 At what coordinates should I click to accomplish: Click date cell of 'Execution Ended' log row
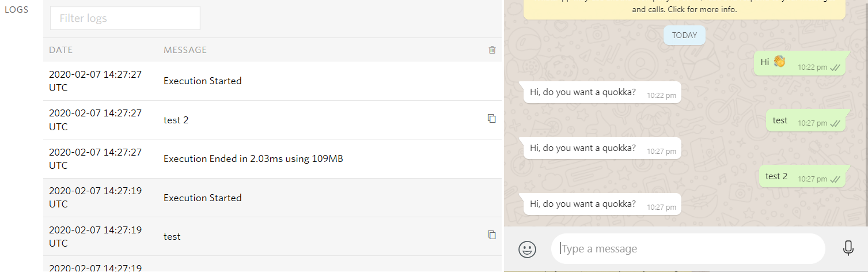tap(95, 158)
